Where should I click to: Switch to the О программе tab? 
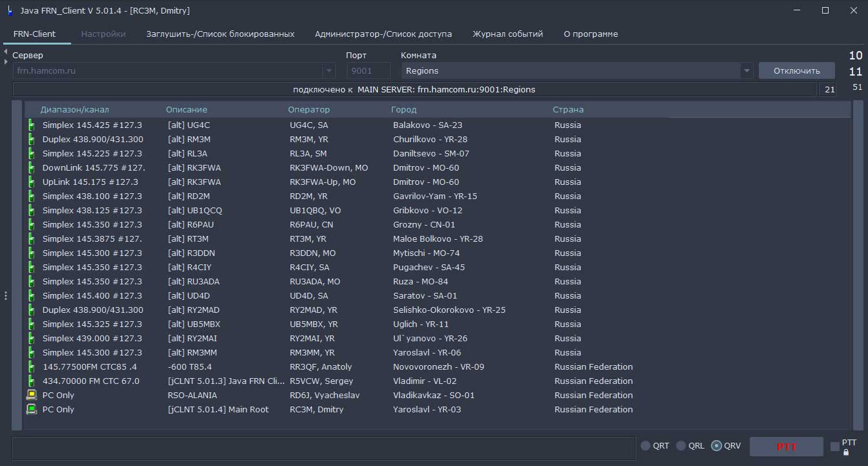(590, 34)
